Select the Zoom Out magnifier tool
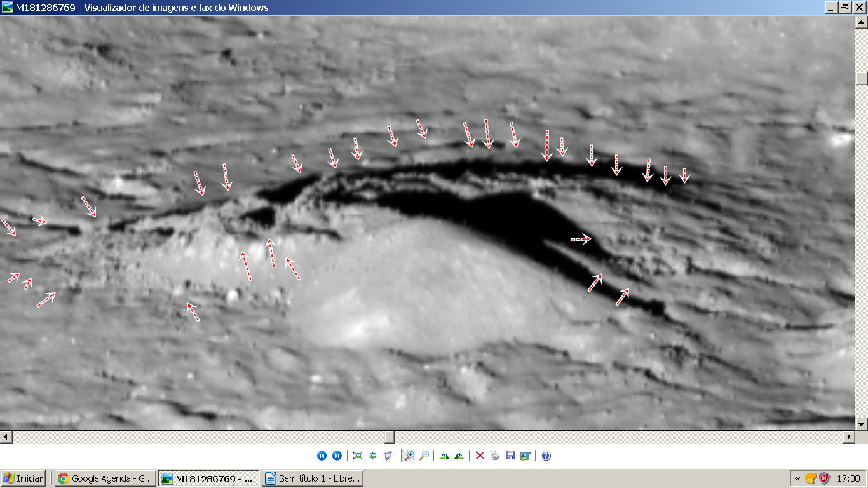The width and height of the screenshot is (868, 488). tap(424, 456)
